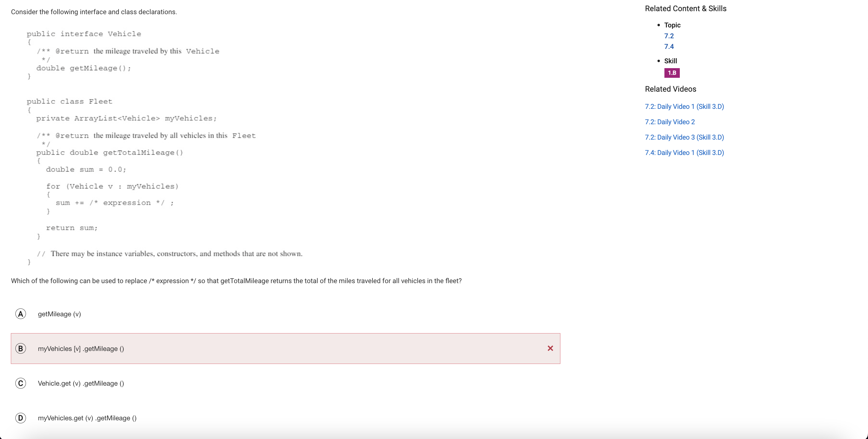This screenshot has width=868, height=439.
Task: Click answer text 'myVehicles.get (v) .getMileage ()'
Action: click(x=87, y=418)
